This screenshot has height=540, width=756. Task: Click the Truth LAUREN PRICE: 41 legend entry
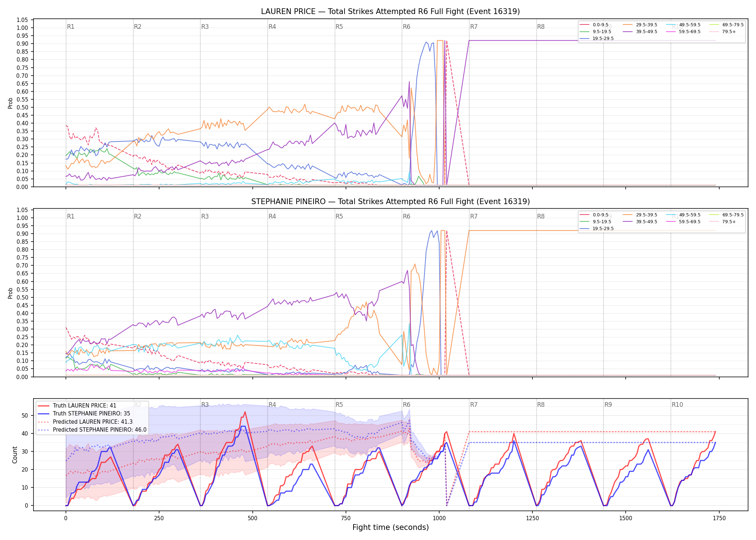[77, 405]
